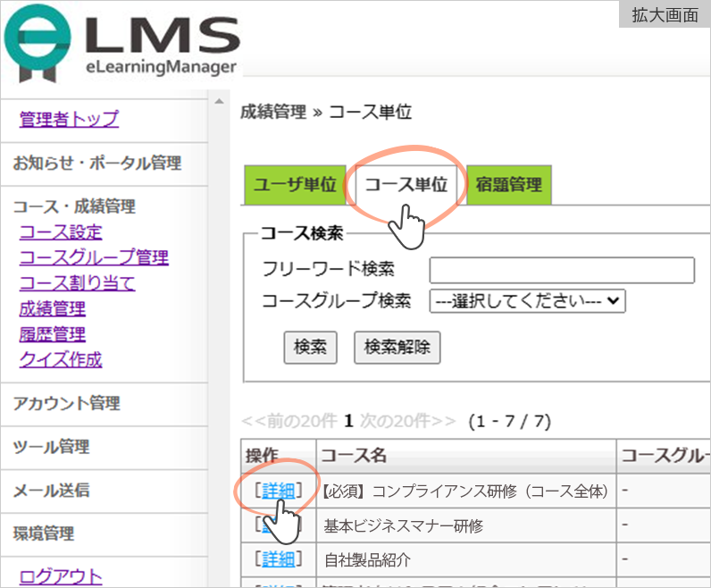711x588 pixels.
Task: Open the コースグループ管理 link
Action: coord(94,257)
